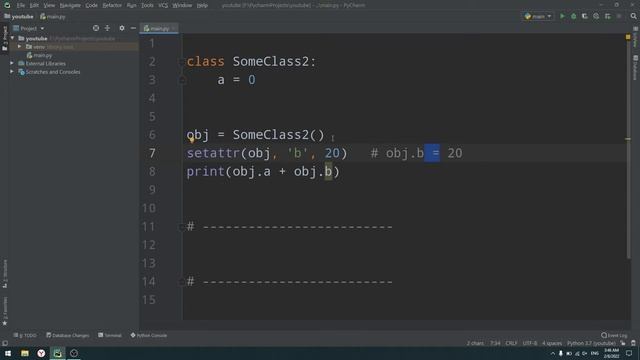Click the yellow inspection warning indicator
The height and width of the screenshot is (360, 640).
click(x=628, y=37)
